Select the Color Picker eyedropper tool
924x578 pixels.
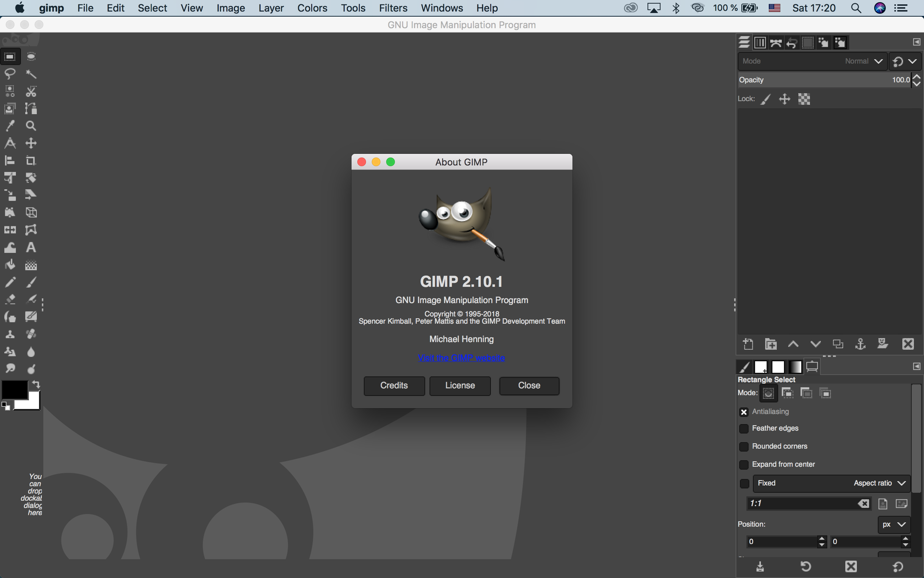[10, 126]
